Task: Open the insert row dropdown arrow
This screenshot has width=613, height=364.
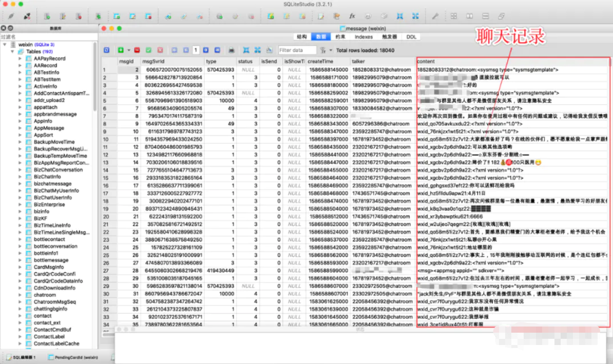Action: pos(129,50)
